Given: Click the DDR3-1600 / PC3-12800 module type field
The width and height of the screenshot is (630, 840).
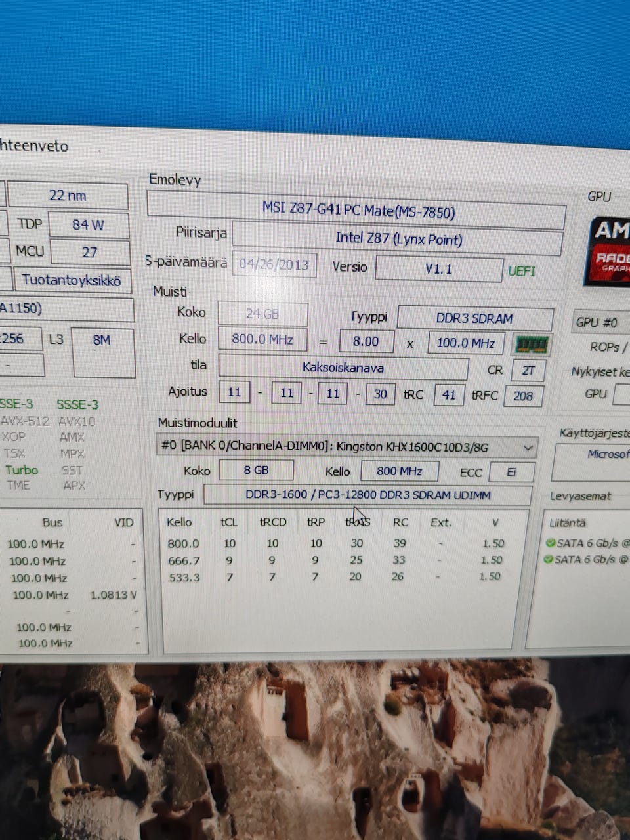Looking at the screenshot, I should point(367,495).
